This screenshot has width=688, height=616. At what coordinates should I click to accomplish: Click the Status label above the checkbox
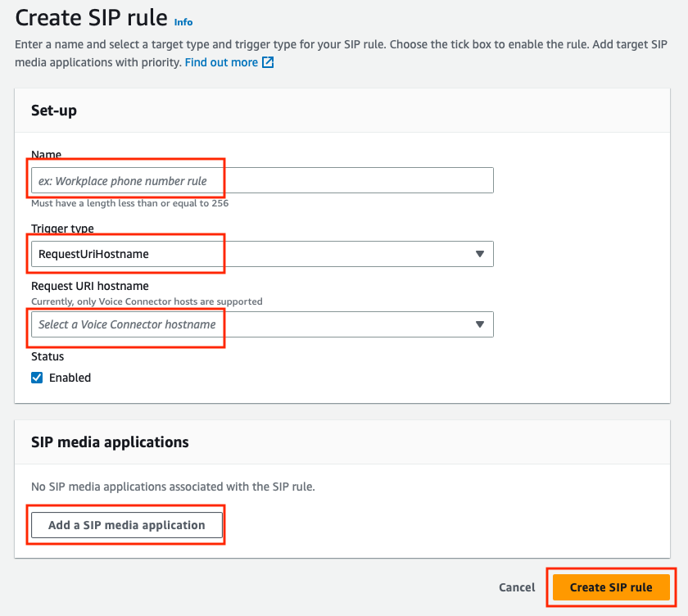(x=48, y=356)
